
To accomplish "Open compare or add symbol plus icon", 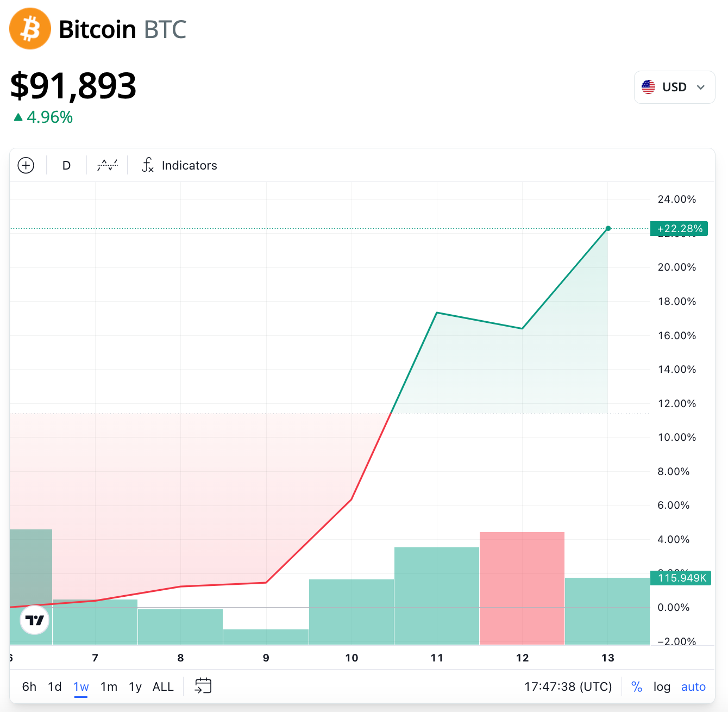I will click(26, 165).
